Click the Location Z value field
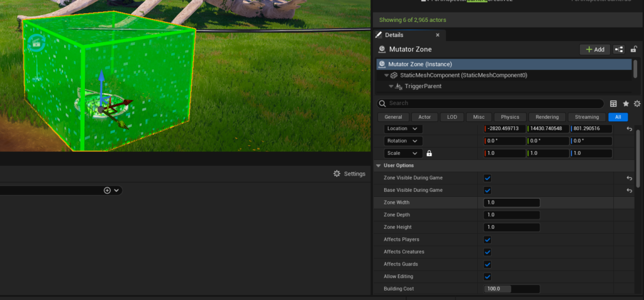The height and width of the screenshot is (300, 644). (x=591, y=129)
